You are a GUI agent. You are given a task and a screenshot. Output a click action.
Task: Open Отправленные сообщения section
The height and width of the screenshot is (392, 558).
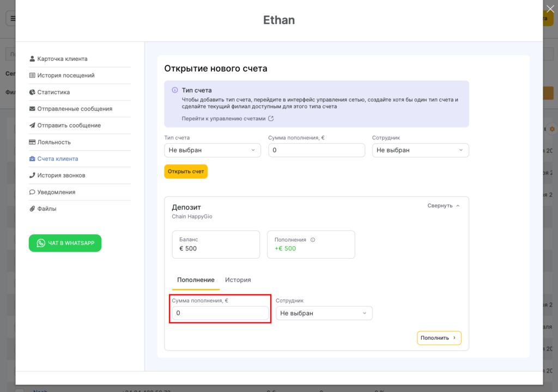[x=75, y=109]
